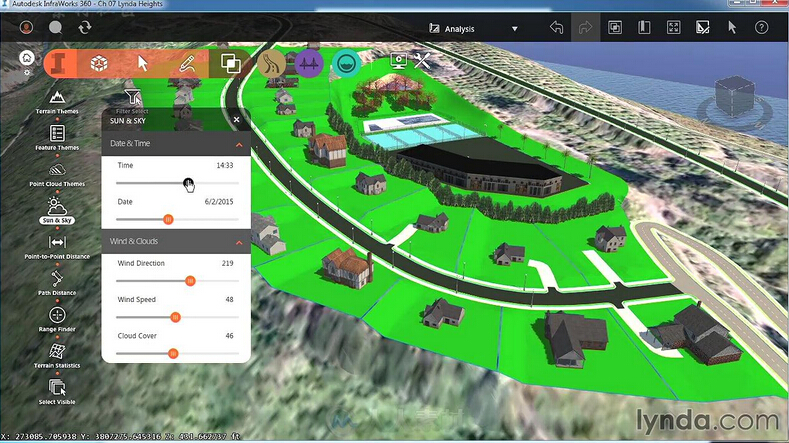Close the Sun & Sky panel

point(237,120)
